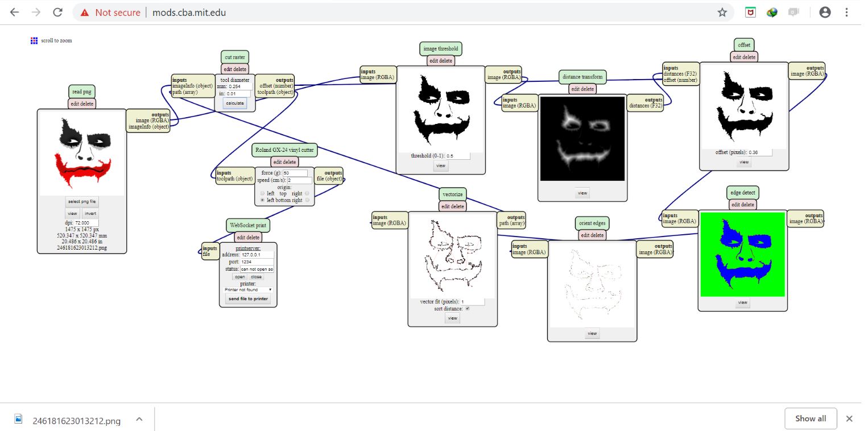Screen dimensions: 868x431
Task: Select top-left origin radio button
Action: tap(263, 193)
